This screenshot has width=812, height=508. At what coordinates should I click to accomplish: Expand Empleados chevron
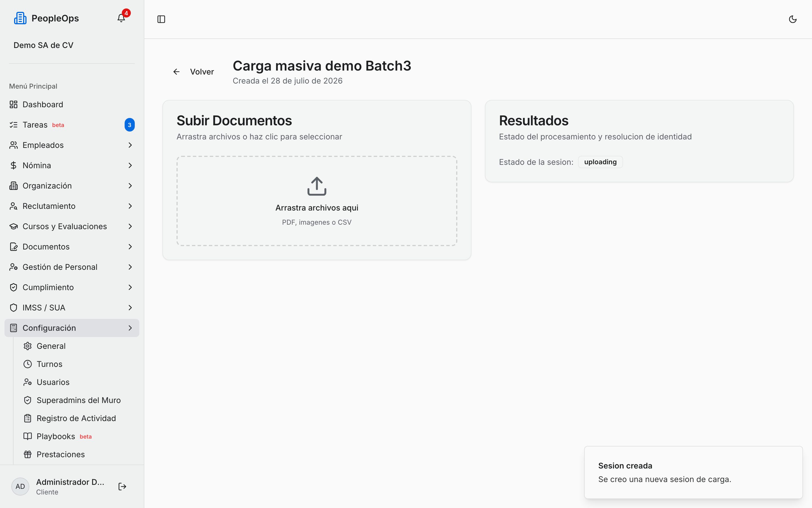(x=130, y=145)
